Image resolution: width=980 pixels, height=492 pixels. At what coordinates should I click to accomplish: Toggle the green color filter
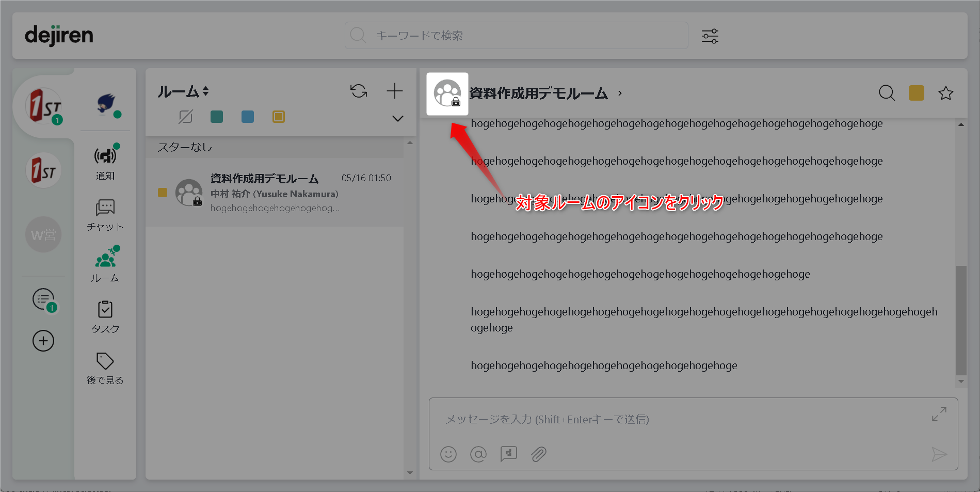pyautogui.click(x=217, y=117)
